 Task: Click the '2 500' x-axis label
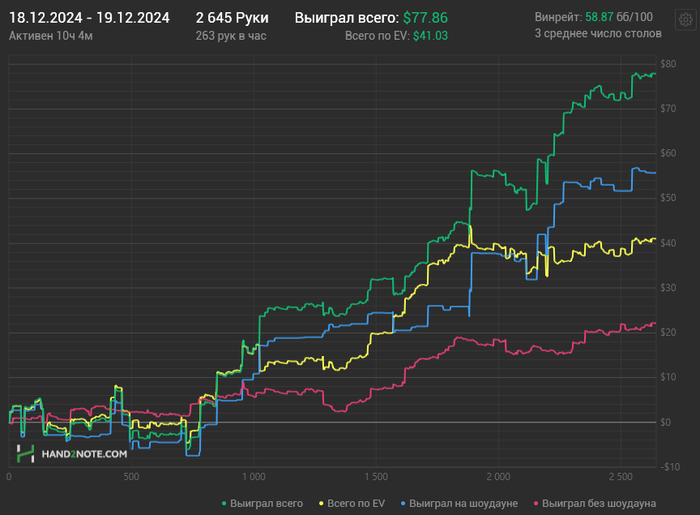[621, 477]
